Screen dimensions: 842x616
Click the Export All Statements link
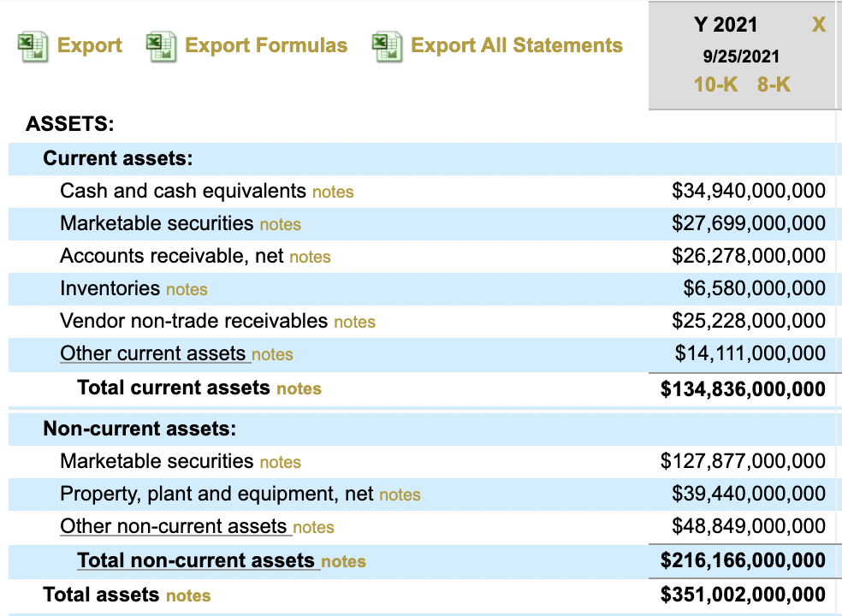tap(517, 45)
